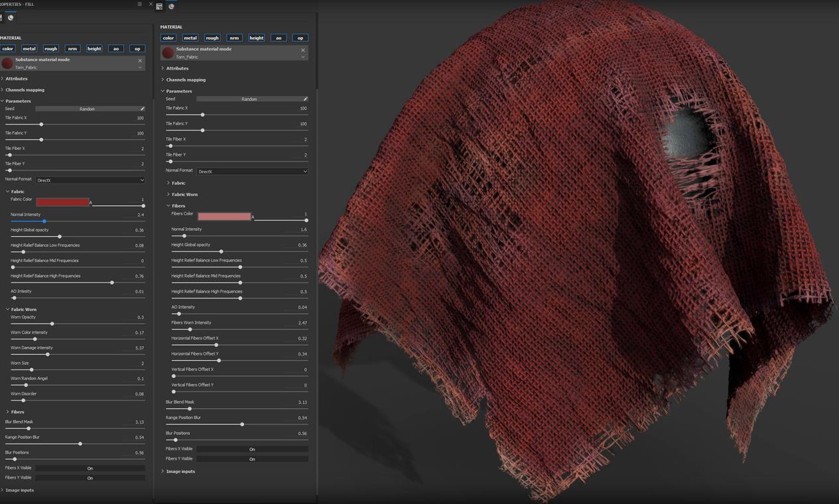This screenshot has height=504, width=839.
Task: Click the layer properties icon in right panel header
Action: [159, 7]
